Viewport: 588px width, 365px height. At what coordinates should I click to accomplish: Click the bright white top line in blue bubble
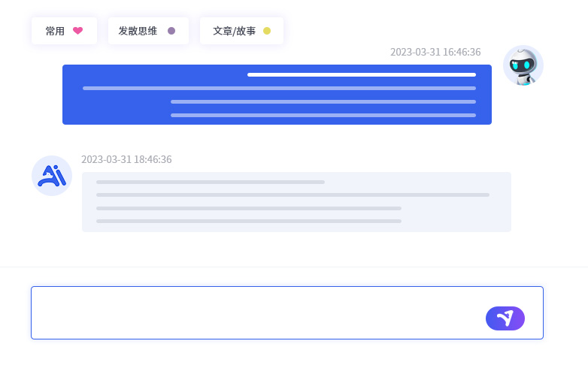(x=361, y=74)
